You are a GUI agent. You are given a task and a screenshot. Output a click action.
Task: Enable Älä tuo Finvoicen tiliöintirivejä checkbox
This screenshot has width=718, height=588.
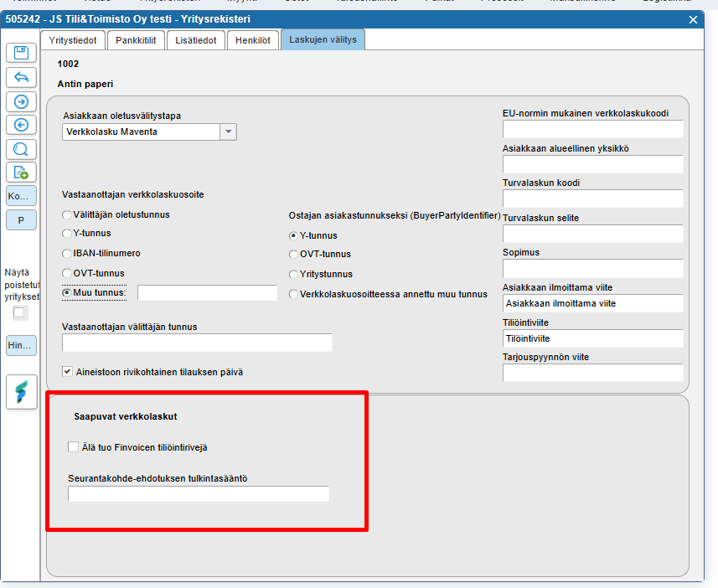coord(73,446)
